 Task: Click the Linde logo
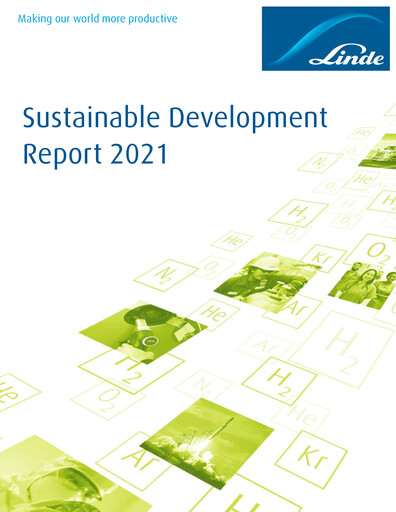point(326,38)
